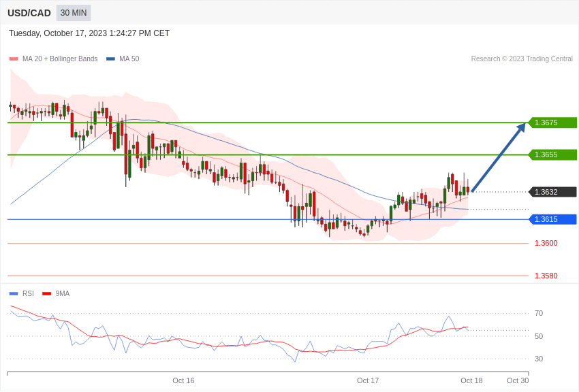Click the Oct 17 date axis label
Screen dimensions: 579x392
tap(368, 380)
